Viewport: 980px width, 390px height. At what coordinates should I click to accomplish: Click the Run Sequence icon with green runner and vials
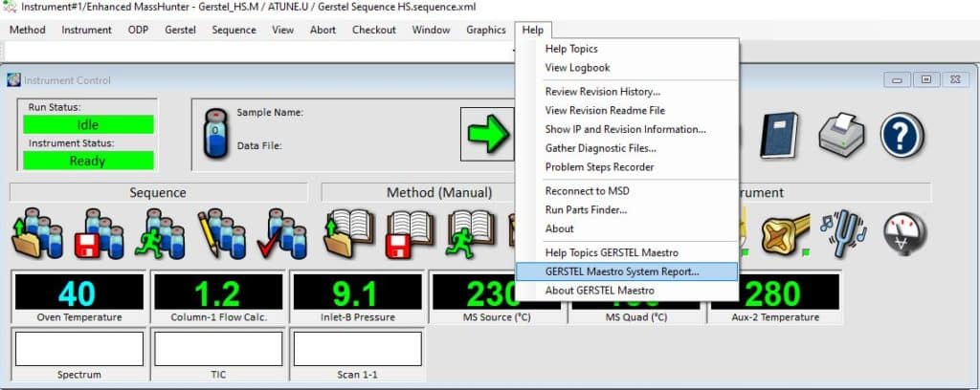pos(160,234)
